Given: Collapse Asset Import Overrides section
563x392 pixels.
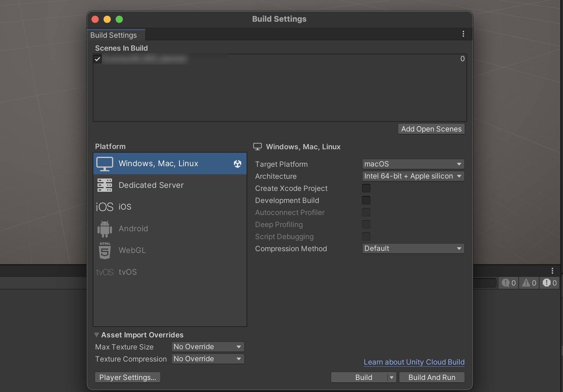Looking at the screenshot, I should [97, 335].
